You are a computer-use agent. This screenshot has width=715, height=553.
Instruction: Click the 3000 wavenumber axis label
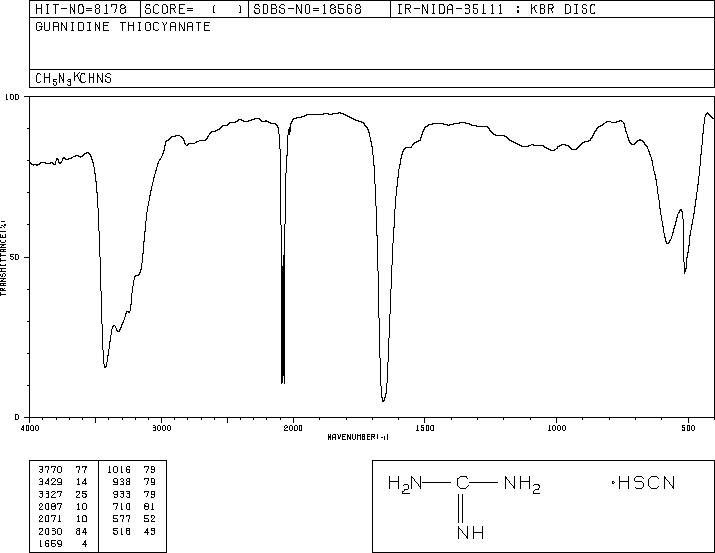tap(161, 428)
